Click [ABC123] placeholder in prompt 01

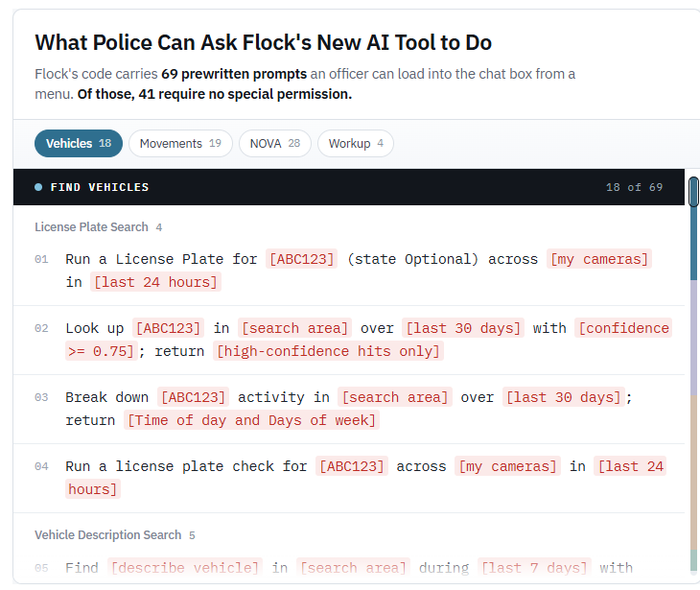[x=302, y=259]
